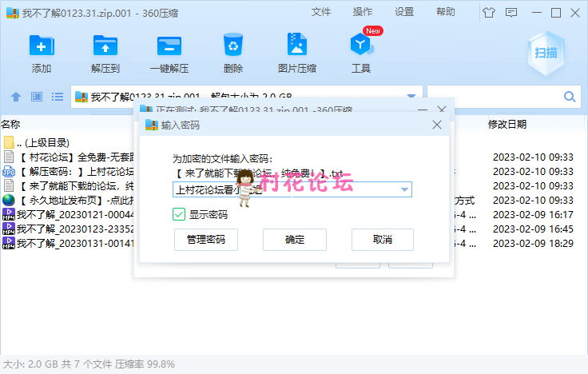Toggle the 显示密码 checkbox
Image resolution: width=588 pixels, height=374 pixels.
(x=179, y=215)
